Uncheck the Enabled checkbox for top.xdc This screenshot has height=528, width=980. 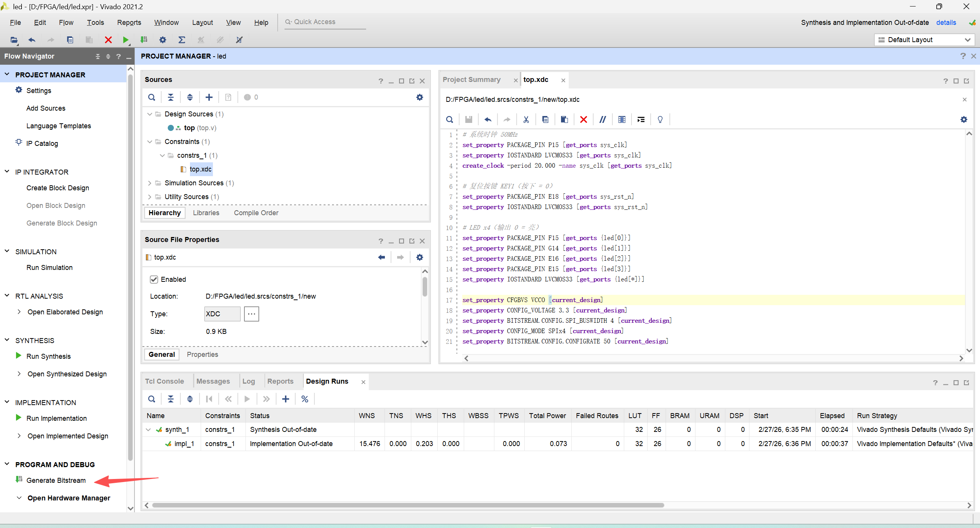tap(154, 280)
